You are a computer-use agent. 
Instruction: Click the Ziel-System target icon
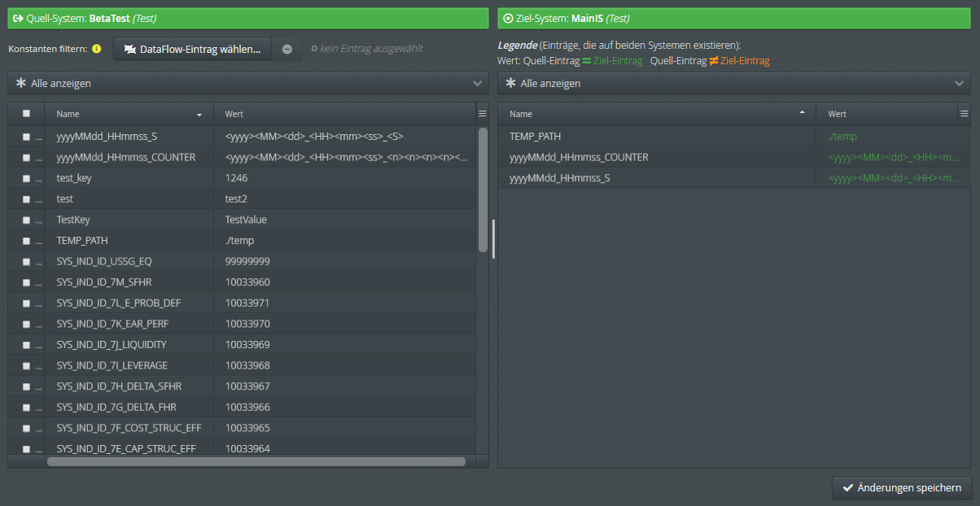click(x=509, y=18)
